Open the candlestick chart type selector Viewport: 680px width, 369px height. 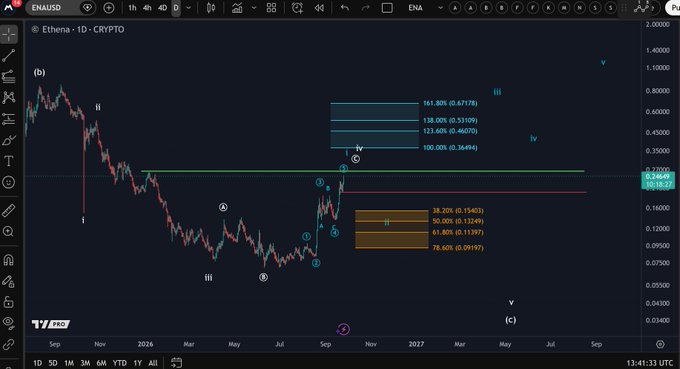point(211,8)
